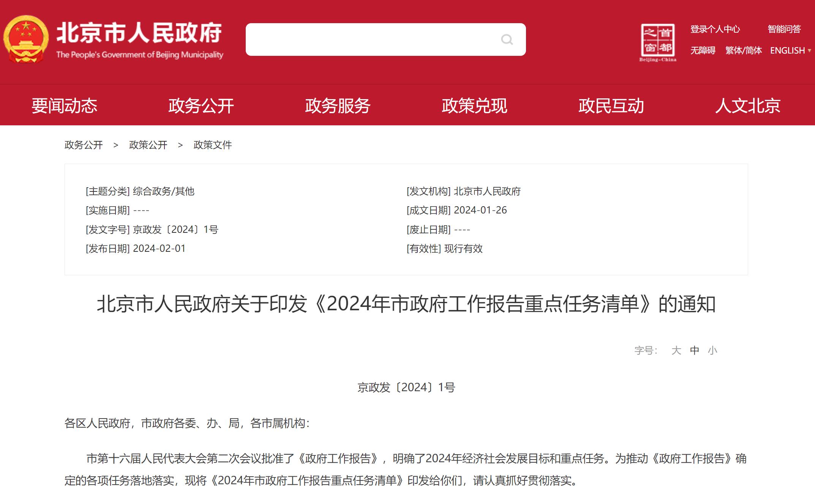Viewport: 815px width, 504px height.
Task: Open the 政务服务 navigation tab
Action: pyautogui.click(x=338, y=106)
